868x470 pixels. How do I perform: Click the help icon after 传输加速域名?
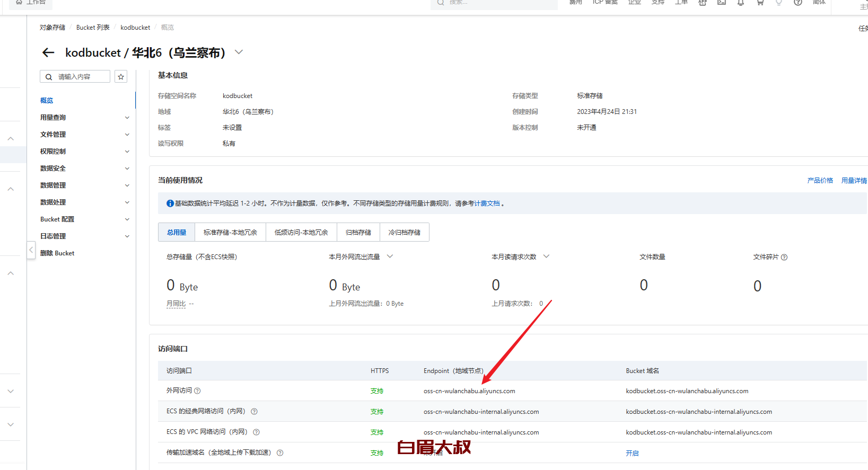(280, 453)
